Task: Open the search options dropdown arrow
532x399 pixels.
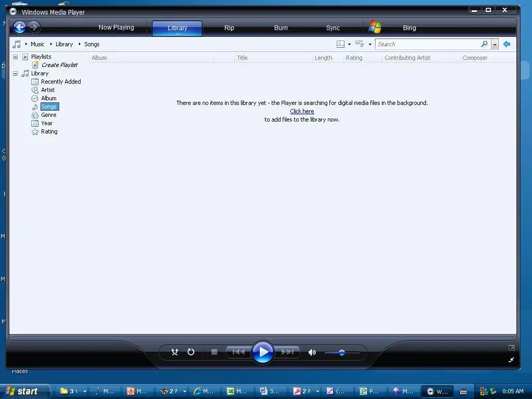Action: (495, 45)
